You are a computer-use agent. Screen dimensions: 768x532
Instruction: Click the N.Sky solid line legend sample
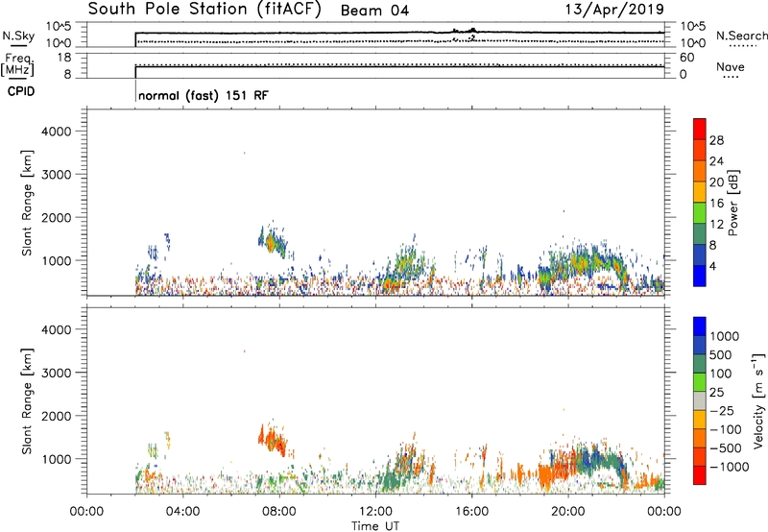click(18, 46)
